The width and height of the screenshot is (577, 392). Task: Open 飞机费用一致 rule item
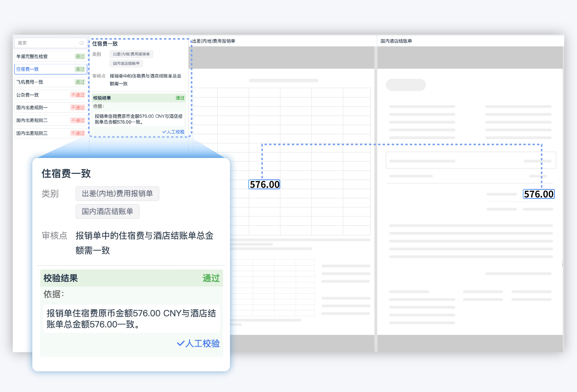coord(30,82)
